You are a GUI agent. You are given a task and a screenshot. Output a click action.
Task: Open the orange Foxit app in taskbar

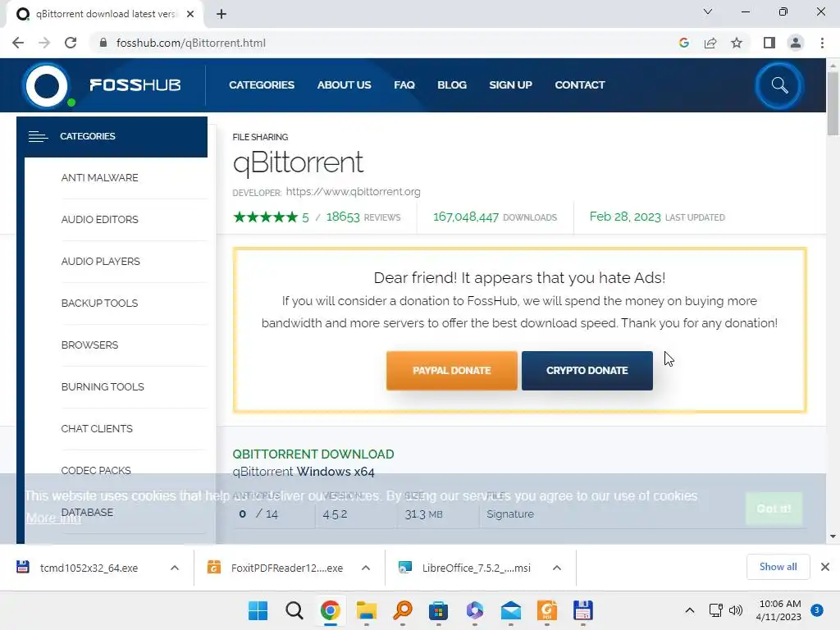click(x=546, y=610)
